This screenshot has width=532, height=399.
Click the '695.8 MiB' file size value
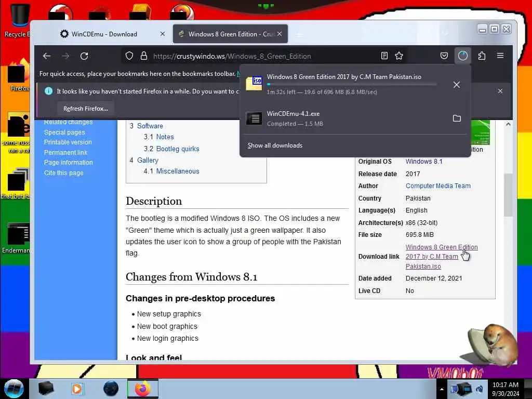pos(419,235)
